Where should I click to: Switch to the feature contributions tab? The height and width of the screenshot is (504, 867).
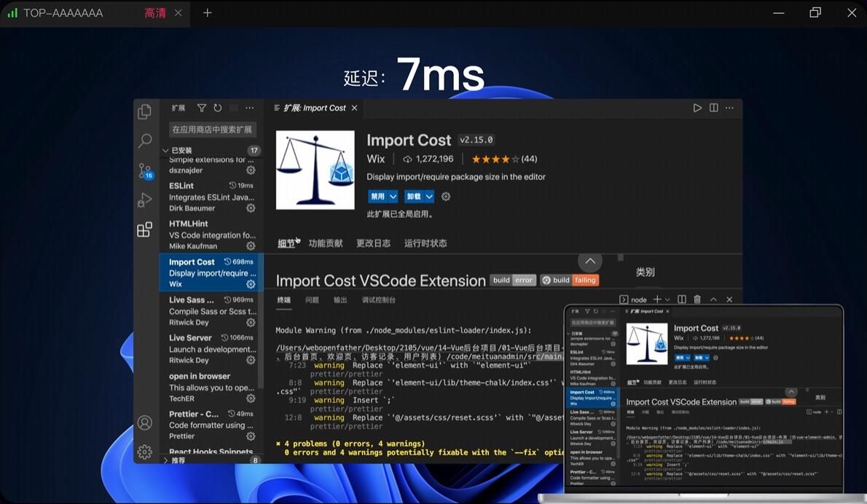(x=326, y=243)
